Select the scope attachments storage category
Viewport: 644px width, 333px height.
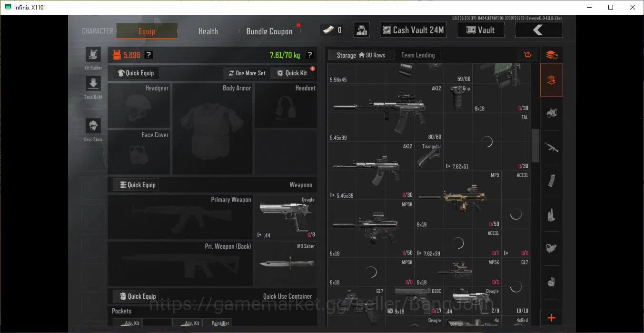(552, 248)
